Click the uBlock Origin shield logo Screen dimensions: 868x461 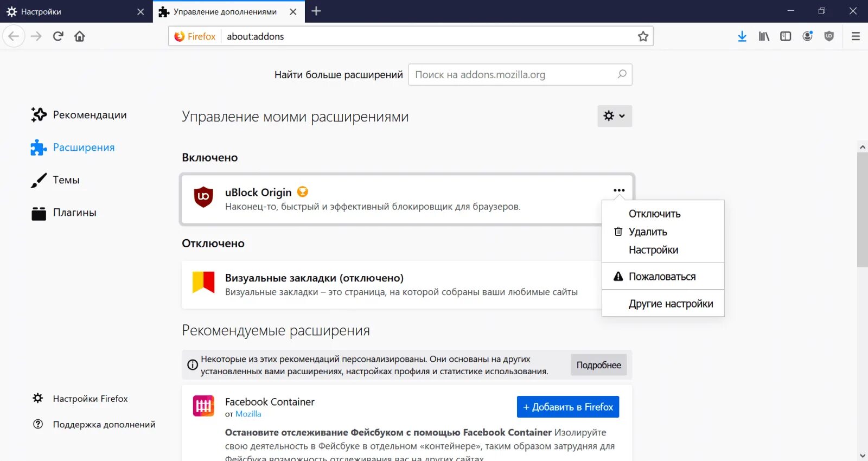tap(203, 196)
